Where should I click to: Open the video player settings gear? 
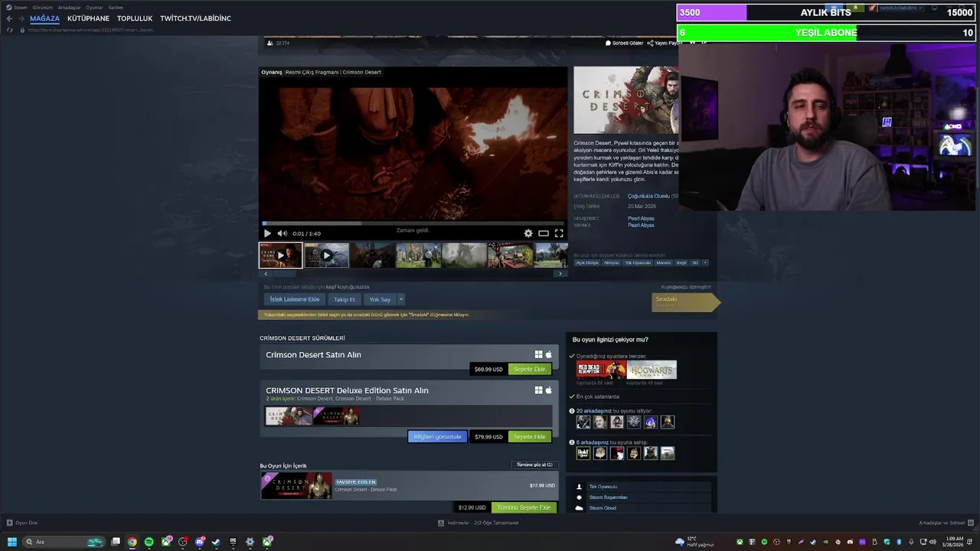click(528, 233)
